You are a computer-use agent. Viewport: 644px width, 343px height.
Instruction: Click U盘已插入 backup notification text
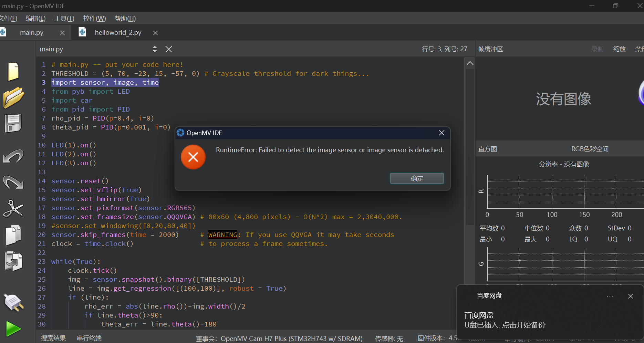pos(505,325)
